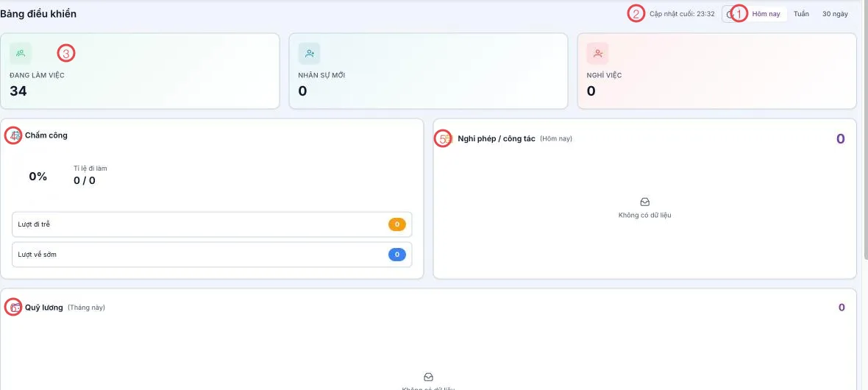This screenshot has height=390, width=868.
Task: Open the Lượt về sớm row
Action: (212, 255)
